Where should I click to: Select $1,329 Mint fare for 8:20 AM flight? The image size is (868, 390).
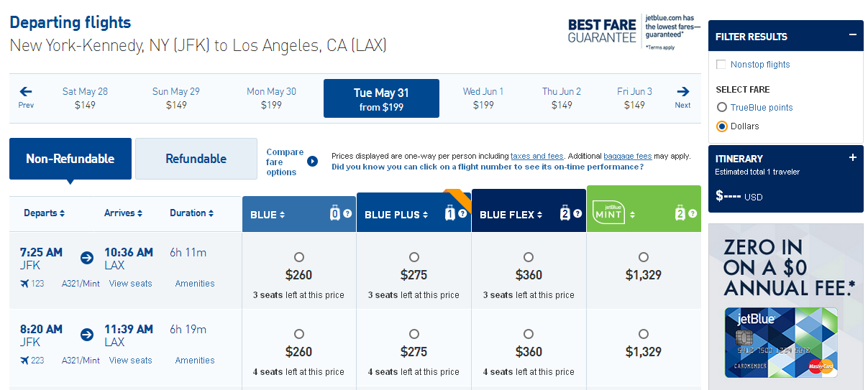tap(644, 334)
